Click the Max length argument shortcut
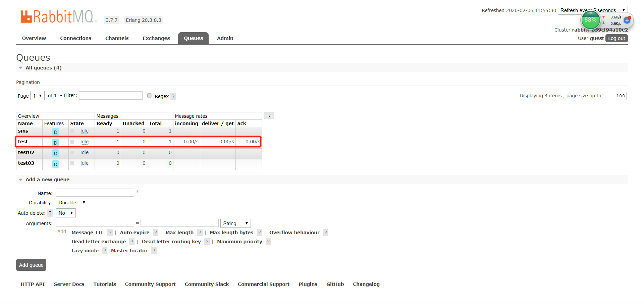The height and width of the screenshot is (303, 644). pyautogui.click(x=179, y=233)
